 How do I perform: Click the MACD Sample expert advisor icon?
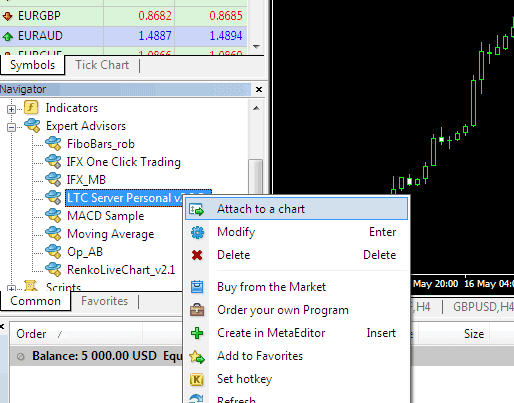click(53, 216)
